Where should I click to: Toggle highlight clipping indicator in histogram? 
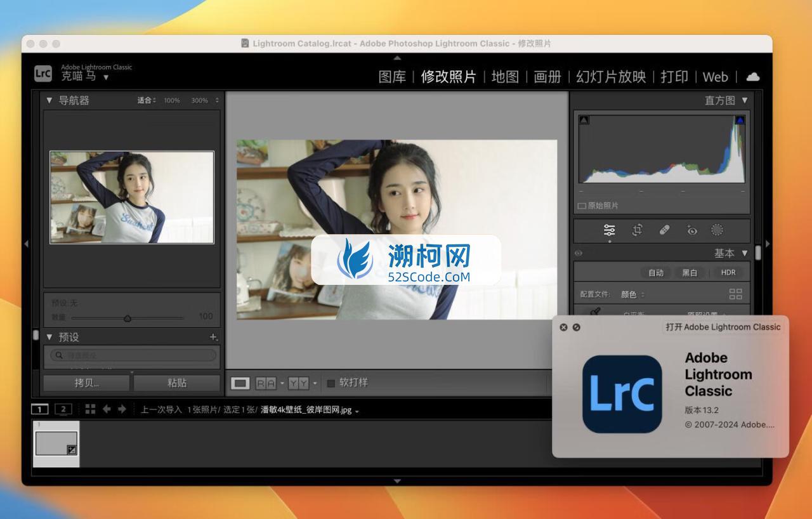coord(740,120)
